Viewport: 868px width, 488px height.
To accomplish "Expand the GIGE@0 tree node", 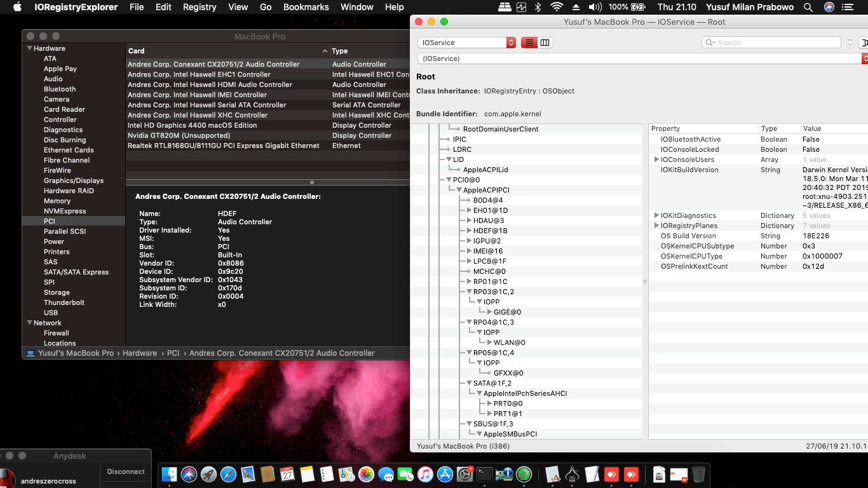I will [x=489, y=312].
